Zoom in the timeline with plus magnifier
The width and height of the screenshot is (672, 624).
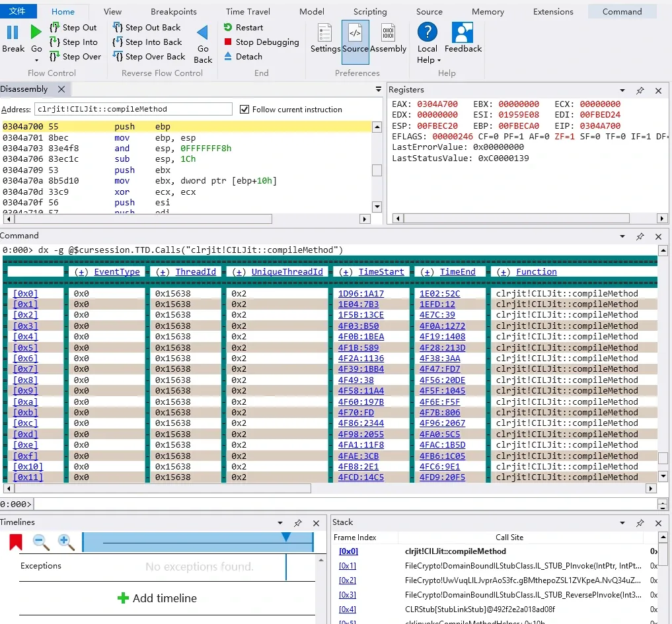coord(65,542)
